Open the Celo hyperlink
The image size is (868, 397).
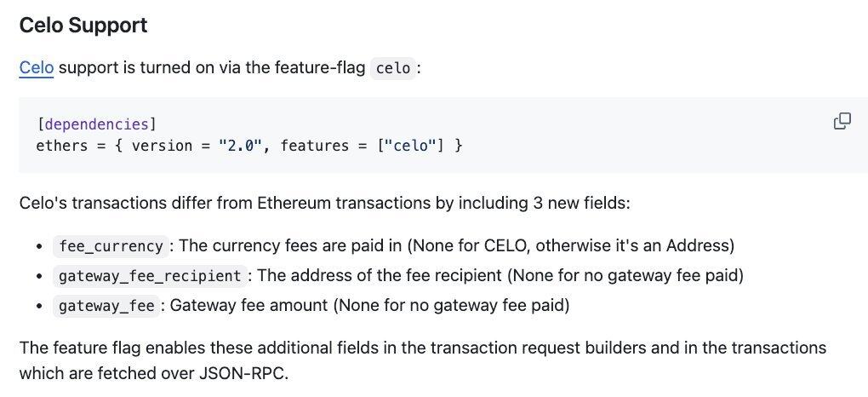pos(37,67)
